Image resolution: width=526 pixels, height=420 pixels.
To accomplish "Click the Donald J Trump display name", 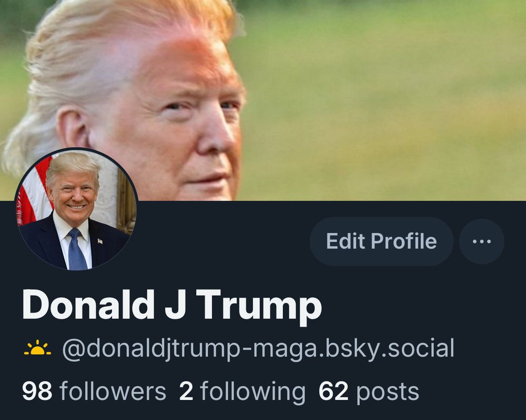I will pyautogui.click(x=172, y=305).
